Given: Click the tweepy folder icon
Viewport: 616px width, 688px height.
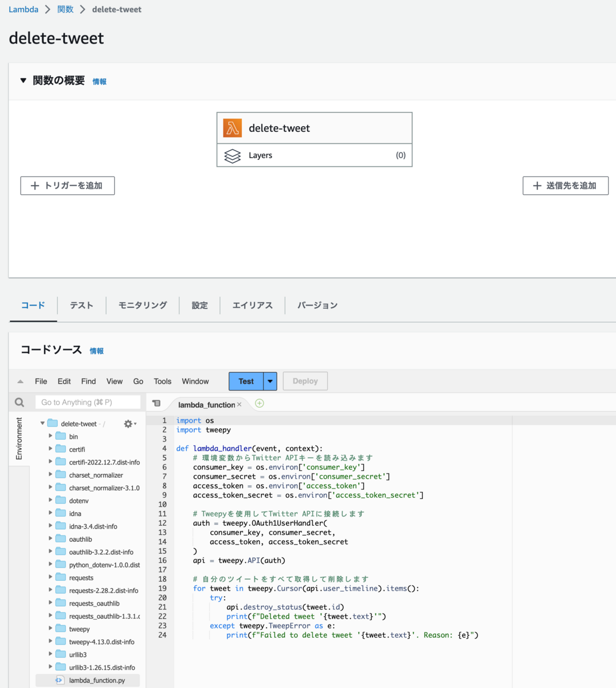Looking at the screenshot, I should (x=61, y=629).
